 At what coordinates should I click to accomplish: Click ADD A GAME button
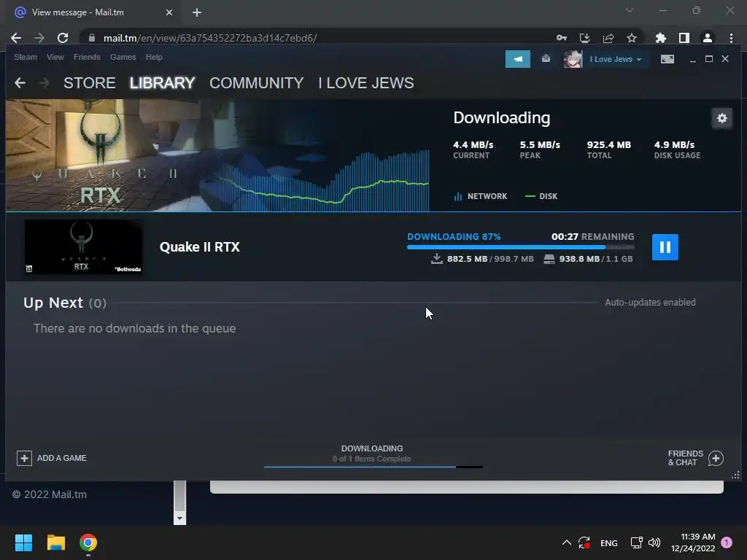[52, 458]
